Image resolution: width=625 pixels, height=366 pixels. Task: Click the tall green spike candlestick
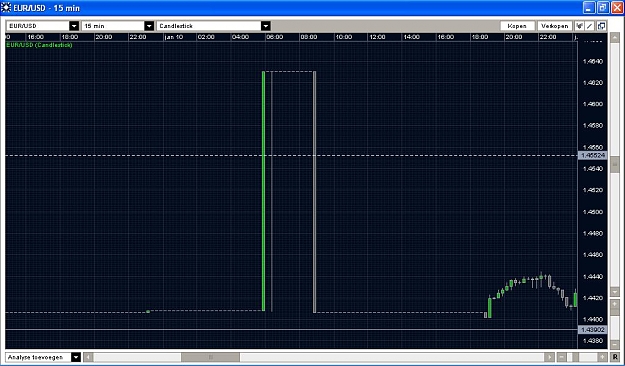(x=263, y=191)
